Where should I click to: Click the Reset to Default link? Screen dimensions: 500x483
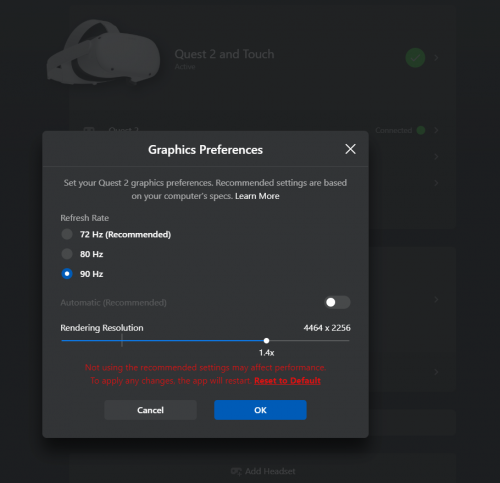287,381
